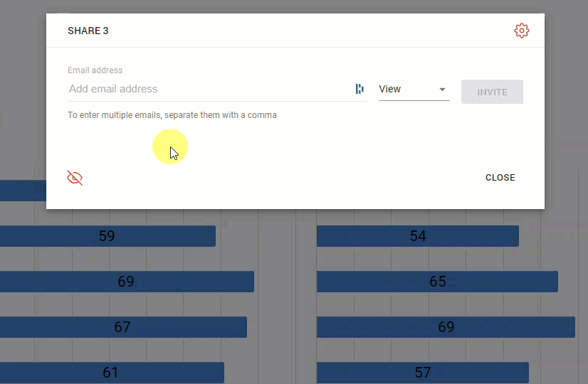
Task: Click the SHARE 3 dialog title
Action: 88,31
